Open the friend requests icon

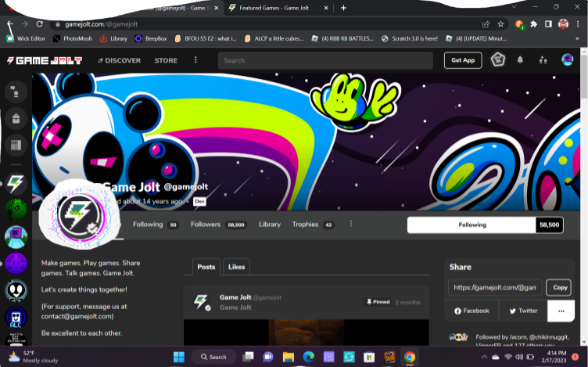(543, 60)
